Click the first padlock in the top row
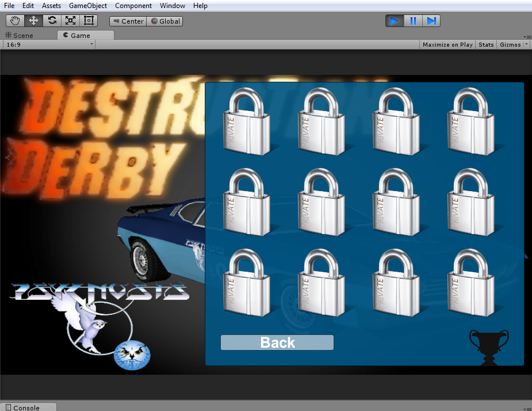Image resolution: width=532 pixels, height=411 pixels. [246, 121]
